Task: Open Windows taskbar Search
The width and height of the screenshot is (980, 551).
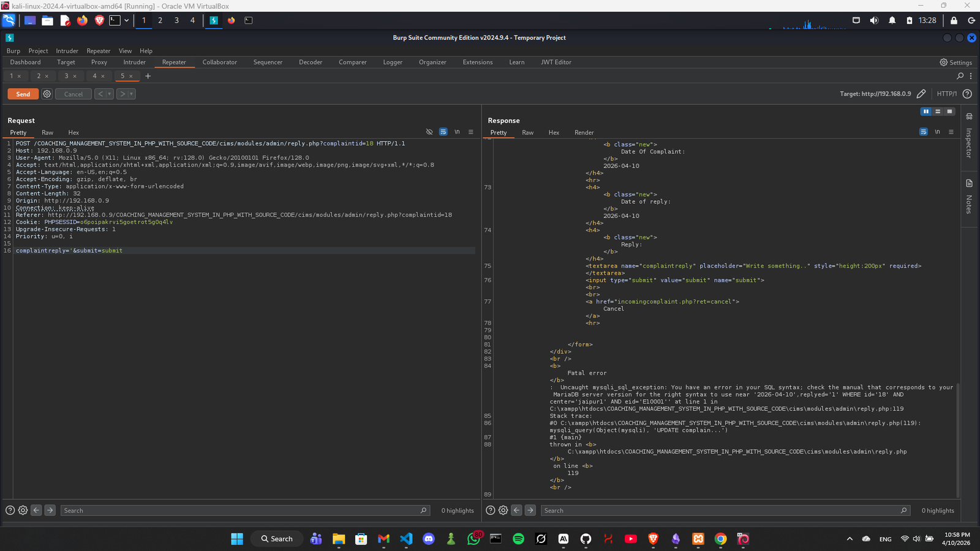Action: pyautogui.click(x=277, y=539)
